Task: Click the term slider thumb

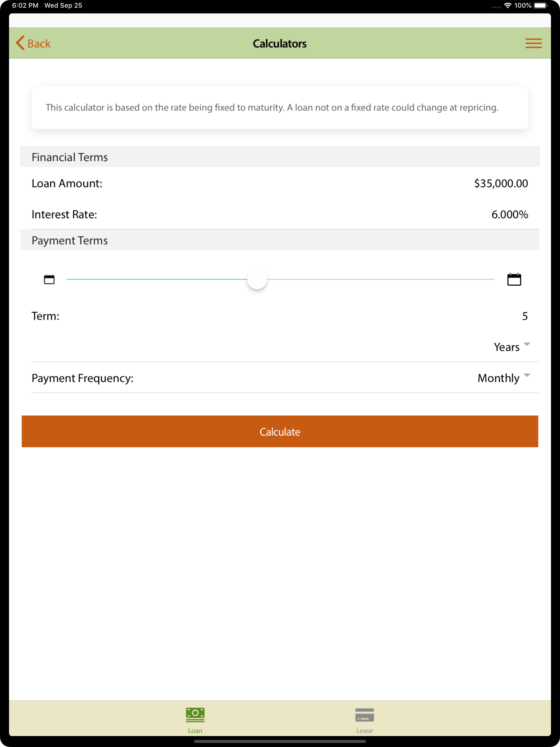Action: (257, 279)
